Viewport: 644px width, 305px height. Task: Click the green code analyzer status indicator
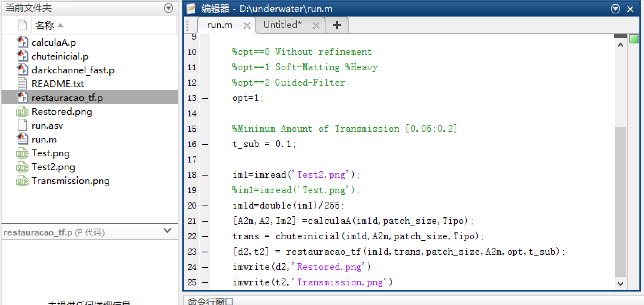click(634, 39)
